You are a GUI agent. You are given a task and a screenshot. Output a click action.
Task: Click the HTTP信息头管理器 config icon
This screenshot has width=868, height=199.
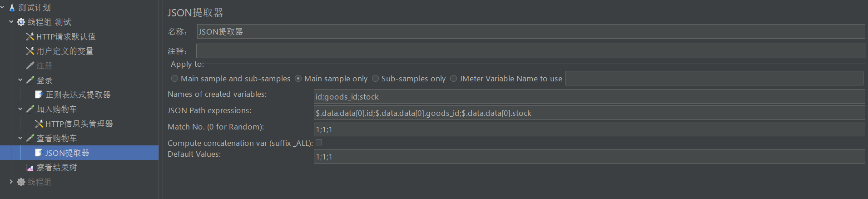[39, 124]
